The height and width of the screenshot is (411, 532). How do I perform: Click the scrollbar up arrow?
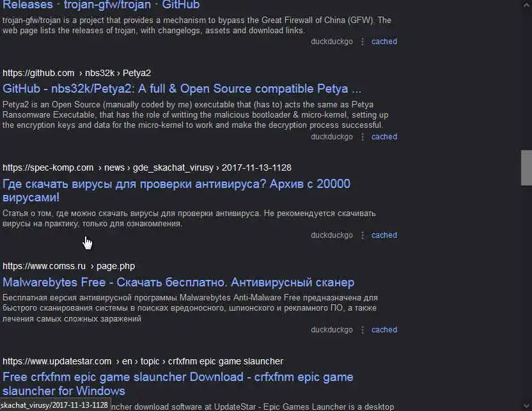point(526,4)
